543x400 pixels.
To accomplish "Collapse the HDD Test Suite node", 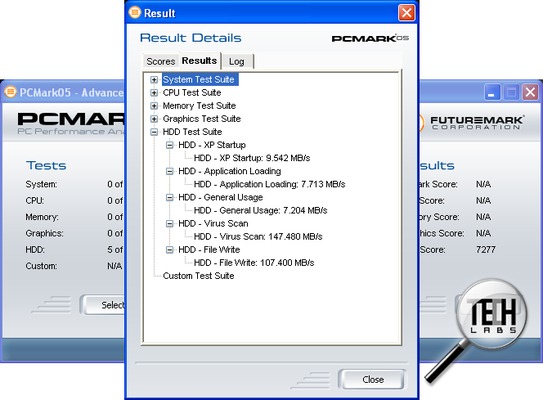I will click(154, 132).
